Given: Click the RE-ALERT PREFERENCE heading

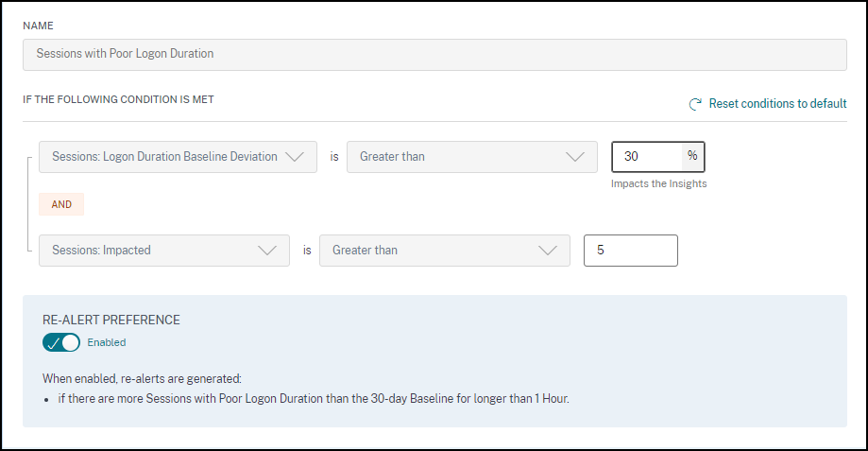Looking at the screenshot, I should (111, 320).
